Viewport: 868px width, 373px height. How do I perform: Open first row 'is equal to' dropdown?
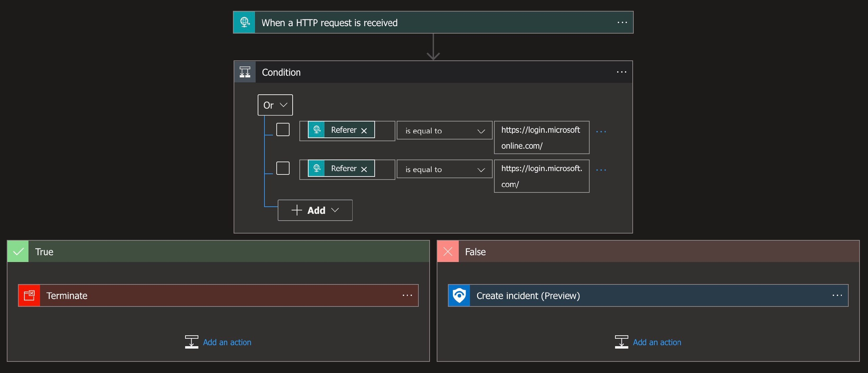[444, 131]
